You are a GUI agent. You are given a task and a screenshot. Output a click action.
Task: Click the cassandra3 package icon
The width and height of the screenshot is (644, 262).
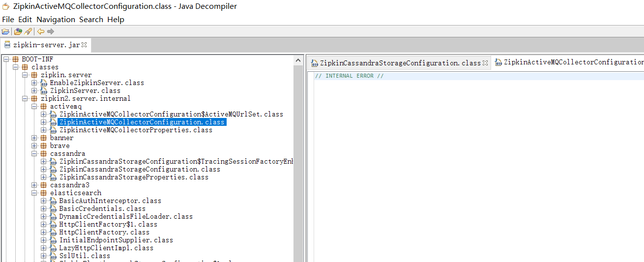[43, 185]
